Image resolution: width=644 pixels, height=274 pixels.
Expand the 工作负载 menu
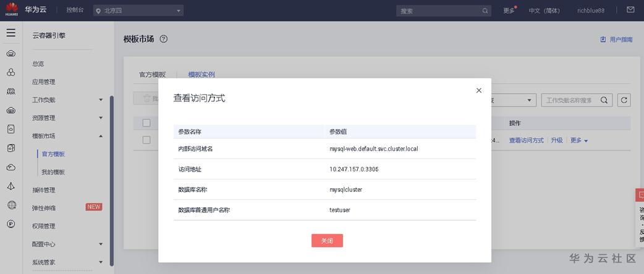101,100
